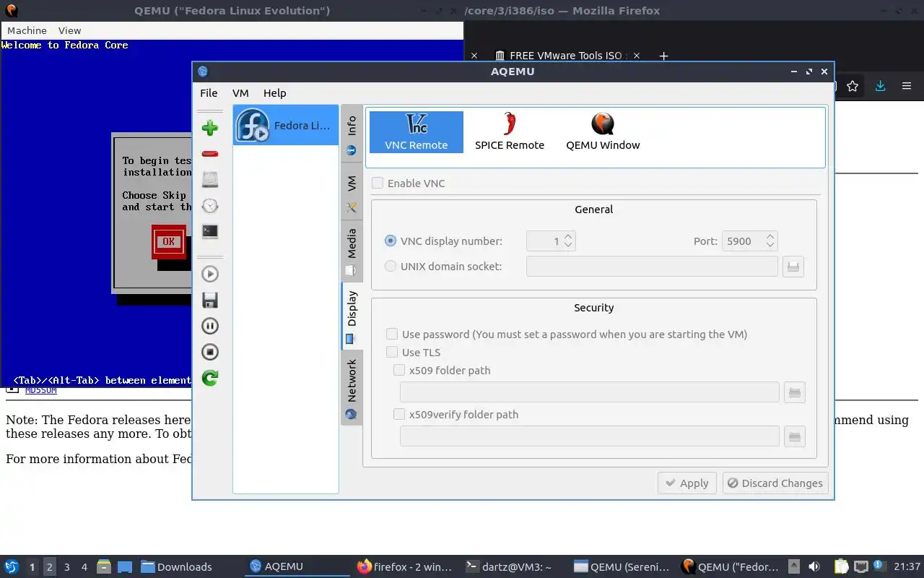The height and width of the screenshot is (578, 924).
Task: Stop the VM with the stop icon
Action: pyautogui.click(x=210, y=352)
